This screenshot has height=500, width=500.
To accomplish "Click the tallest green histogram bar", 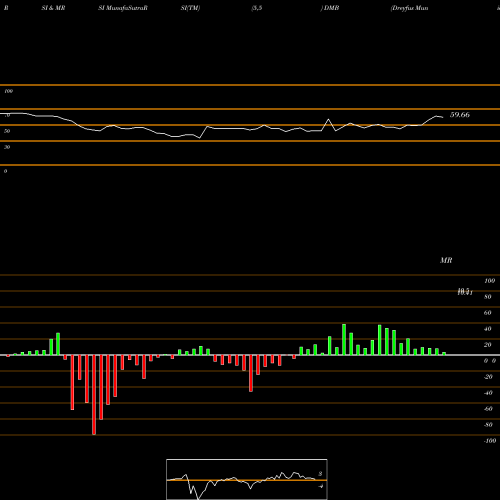I will coord(344,339).
